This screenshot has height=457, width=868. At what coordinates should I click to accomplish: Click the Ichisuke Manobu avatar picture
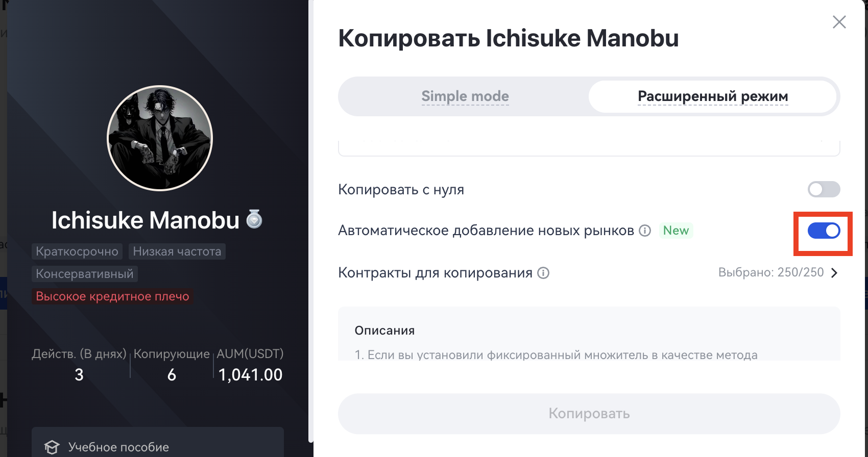160,138
